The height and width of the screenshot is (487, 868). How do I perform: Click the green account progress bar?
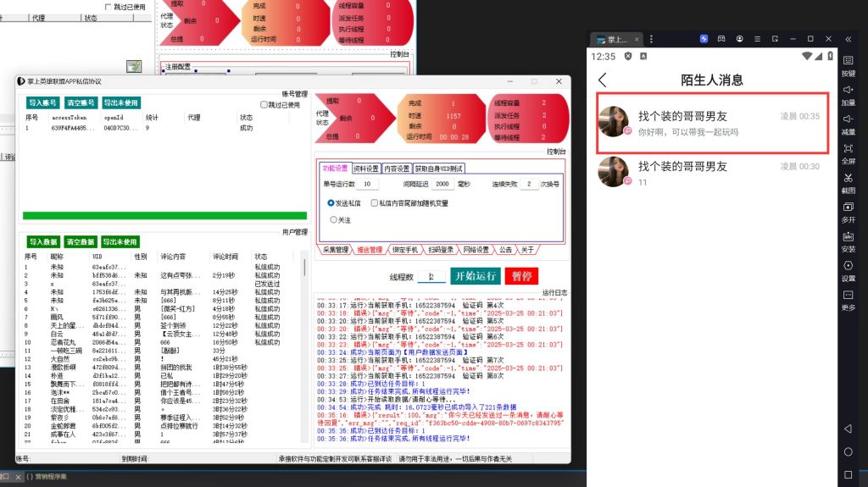(x=161, y=216)
